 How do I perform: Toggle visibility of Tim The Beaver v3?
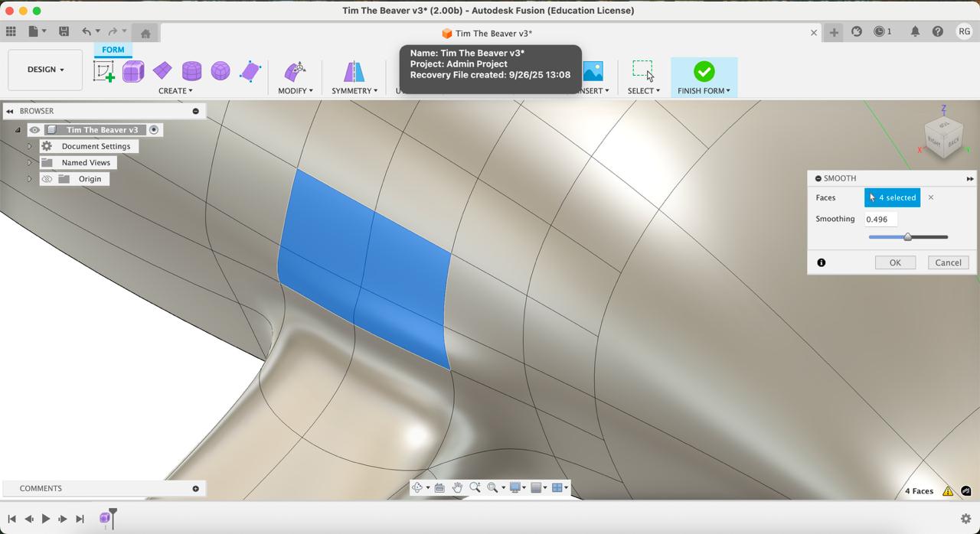pyautogui.click(x=34, y=130)
